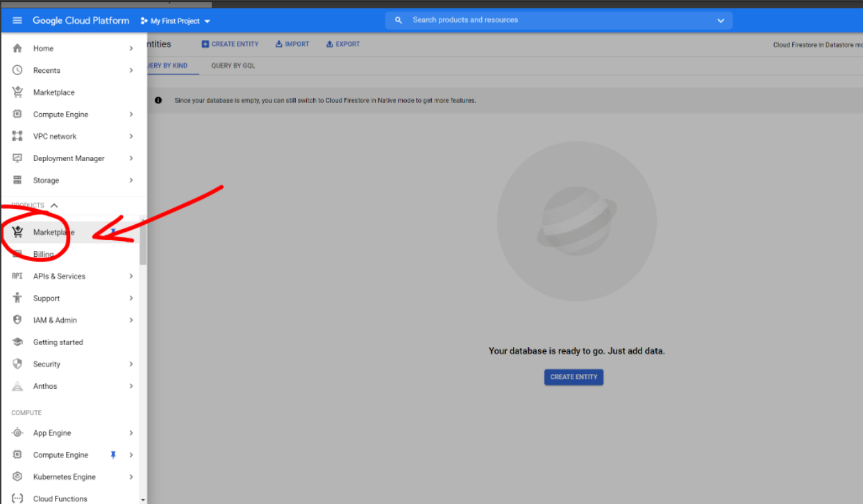The width and height of the screenshot is (863, 504).
Task: Click the VPC network icon
Action: (x=17, y=136)
